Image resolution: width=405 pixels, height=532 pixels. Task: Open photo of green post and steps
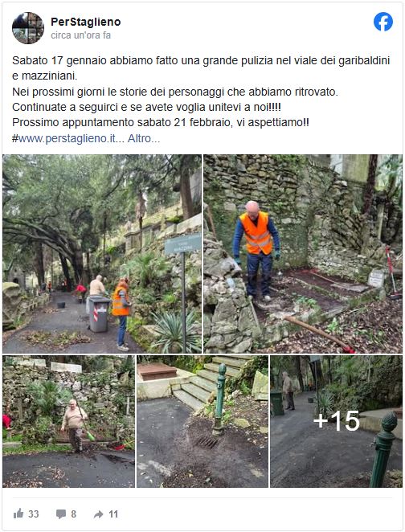click(202, 421)
